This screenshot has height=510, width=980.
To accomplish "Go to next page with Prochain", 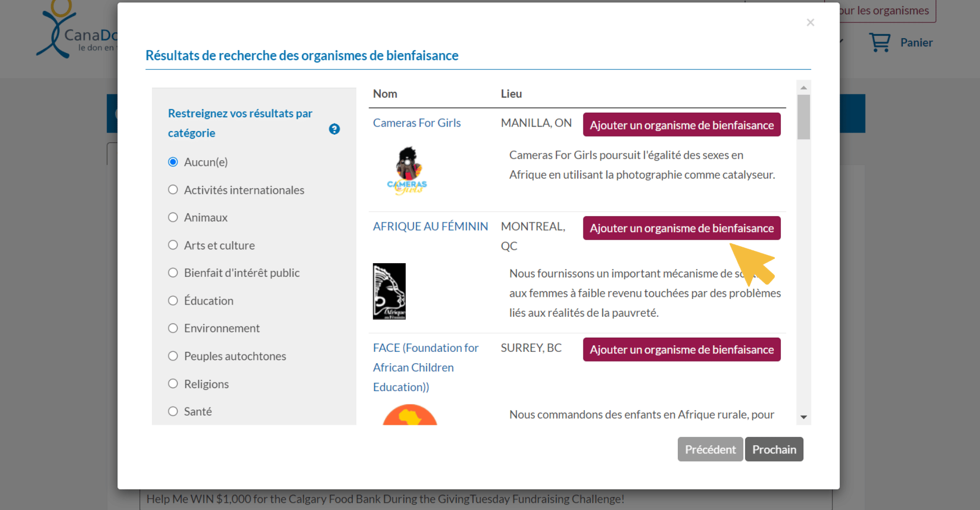I will point(774,449).
